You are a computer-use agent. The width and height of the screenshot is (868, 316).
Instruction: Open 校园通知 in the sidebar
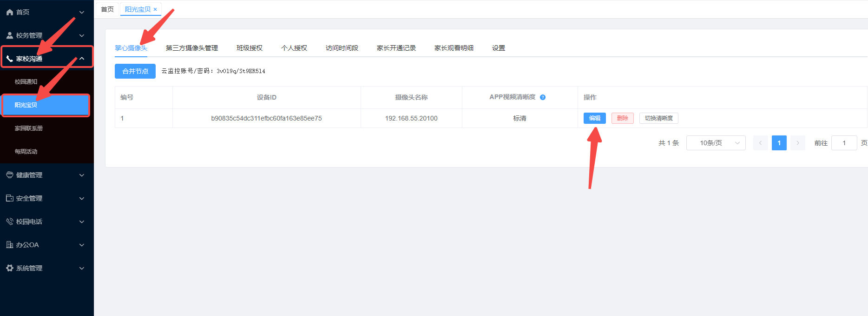26,82
